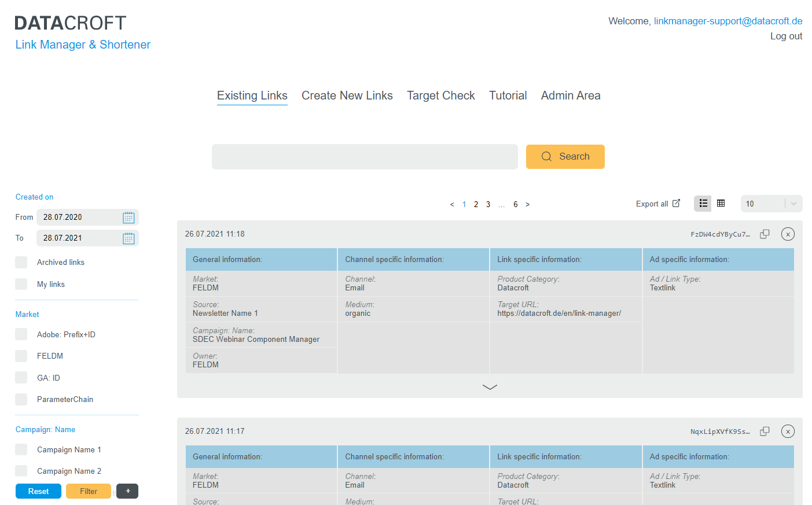The height and width of the screenshot is (505, 812).
Task: Toggle the Archived links checkbox
Action: (21, 263)
